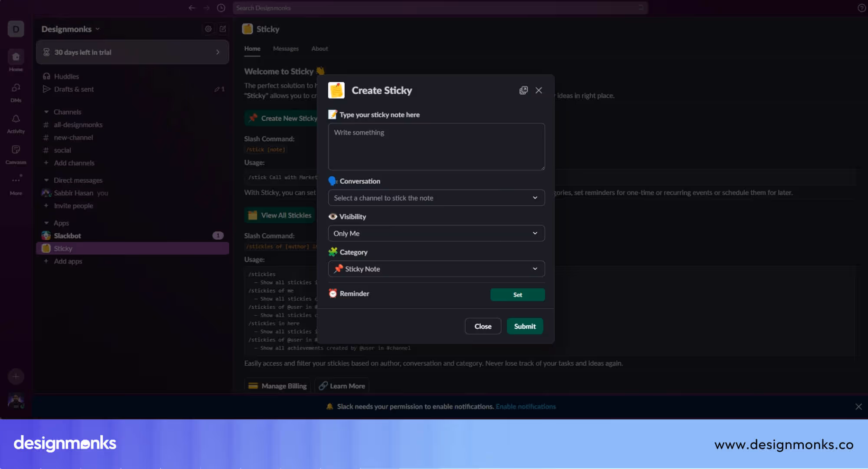The height and width of the screenshot is (469, 868).
Task: Collapse the Direct messages section
Action: (46, 180)
